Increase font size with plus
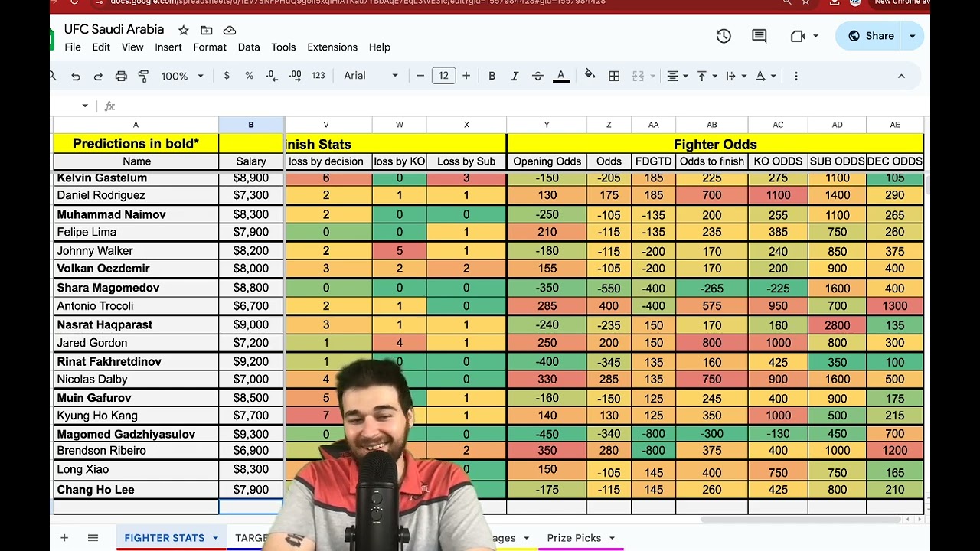980x551 pixels. (466, 76)
